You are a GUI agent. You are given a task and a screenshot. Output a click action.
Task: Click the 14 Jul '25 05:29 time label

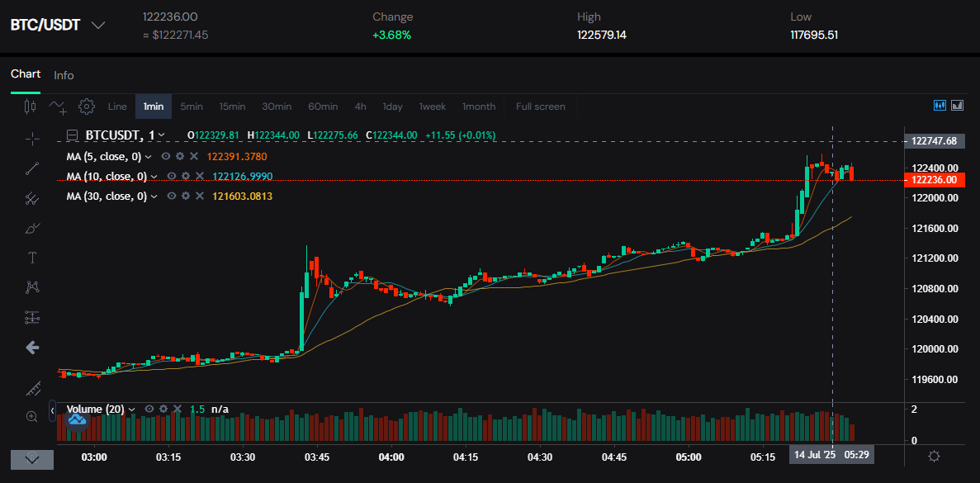tap(831, 454)
